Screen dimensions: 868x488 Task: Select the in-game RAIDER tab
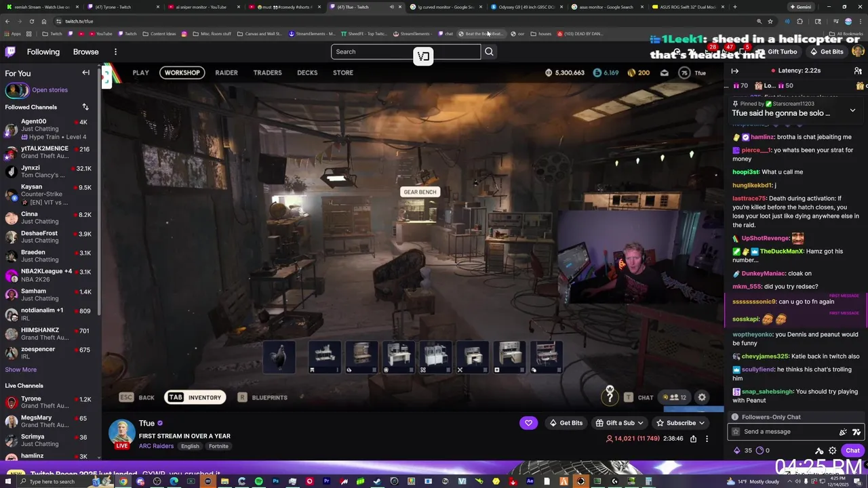(x=226, y=73)
